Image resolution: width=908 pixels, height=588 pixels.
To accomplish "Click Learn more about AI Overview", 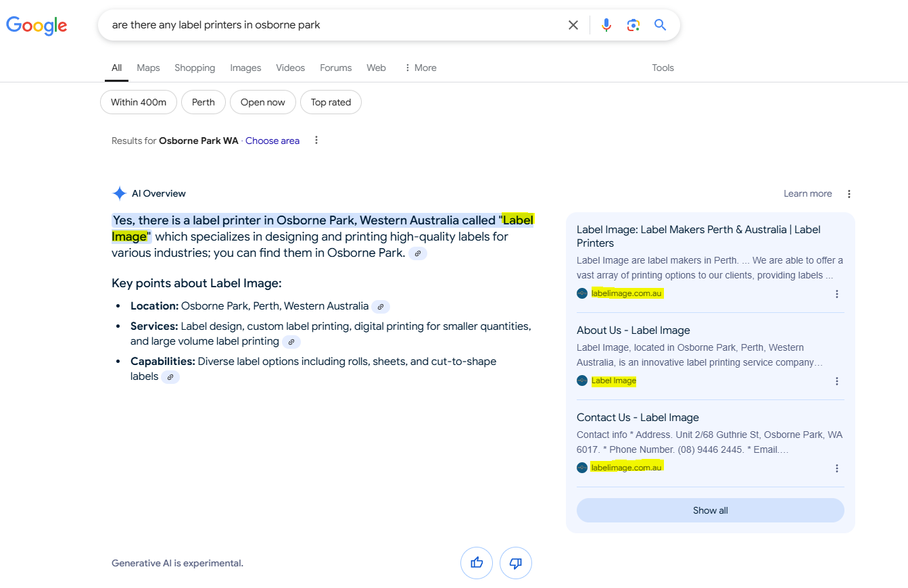I will click(x=808, y=193).
